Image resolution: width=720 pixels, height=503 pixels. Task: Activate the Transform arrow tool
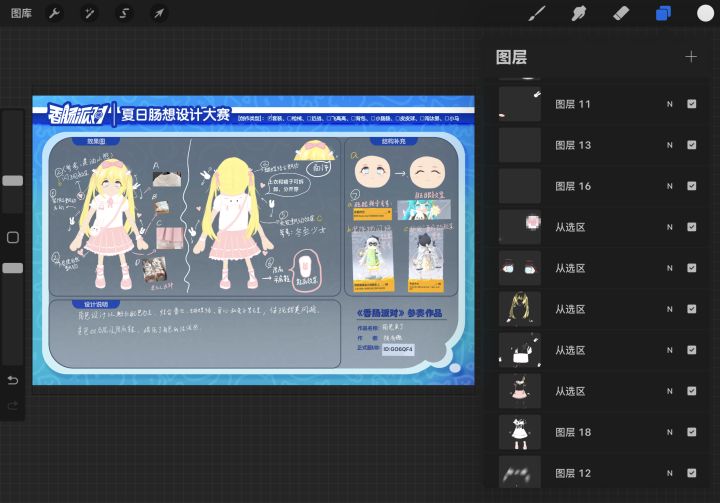[159, 13]
